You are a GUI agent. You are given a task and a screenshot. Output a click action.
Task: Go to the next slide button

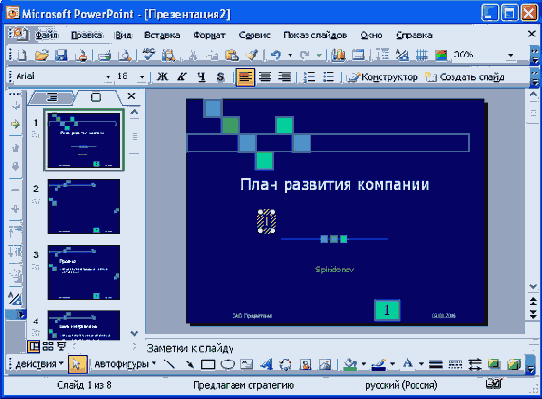533,314
